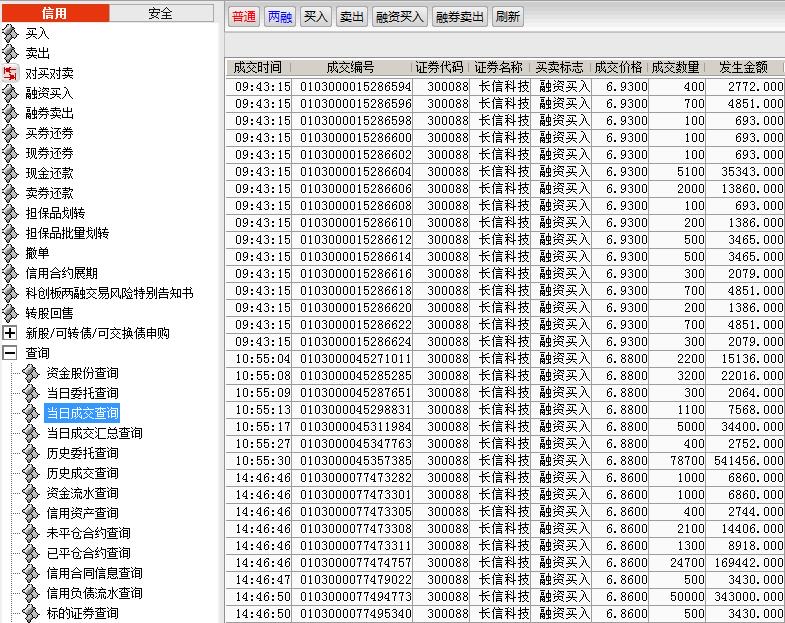This screenshot has height=623, width=785.
Task: Open 已平仓合约查询 in the tree
Action: pyautogui.click(x=89, y=553)
